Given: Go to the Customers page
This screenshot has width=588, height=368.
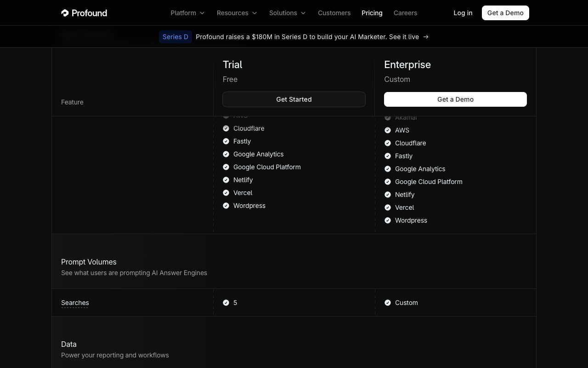Looking at the screenshot, I should coord(334,13).
